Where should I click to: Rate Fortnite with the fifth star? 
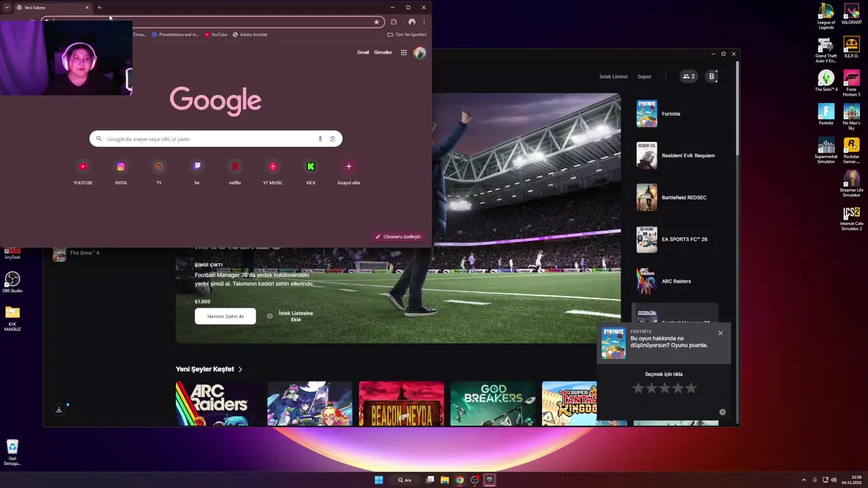tap(691, 388)
